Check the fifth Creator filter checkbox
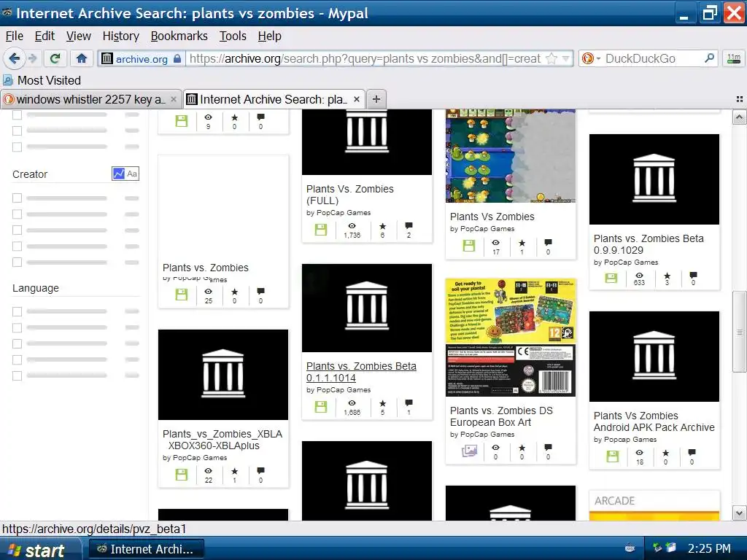The width and height of the screenshot is (747, 560). [18, 262]
